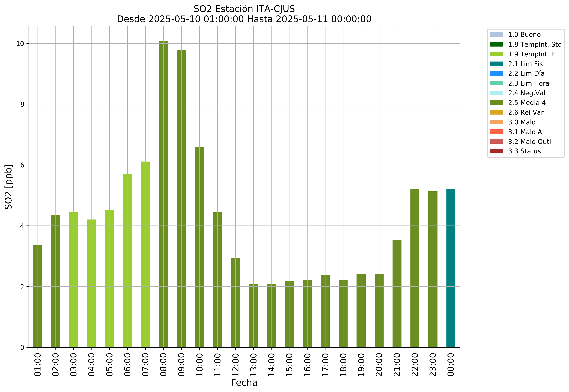This screenshot has height=392, width=569.
Task: Click the 2.3 Lim Hora legend swatch
Action: coord(496,83)
